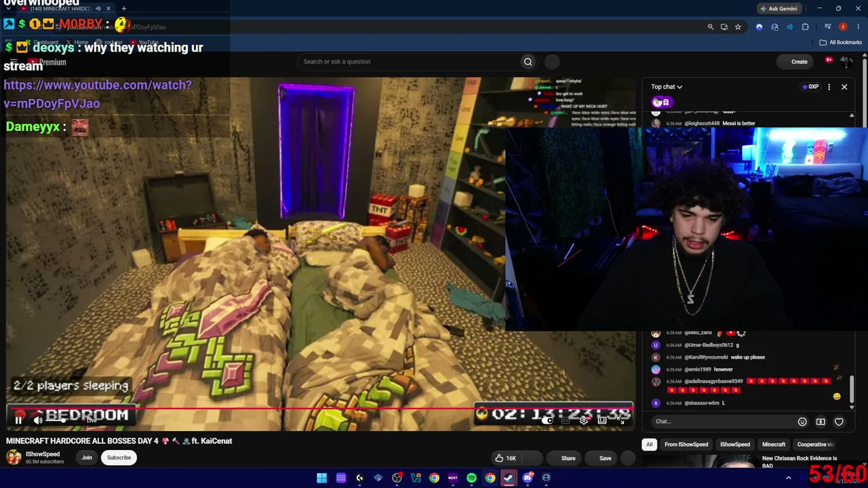Open the Chrome Extensions puzzle icon
Image resolution: width=868 pixels, height=488 pixels.
[x=805, y=27]
